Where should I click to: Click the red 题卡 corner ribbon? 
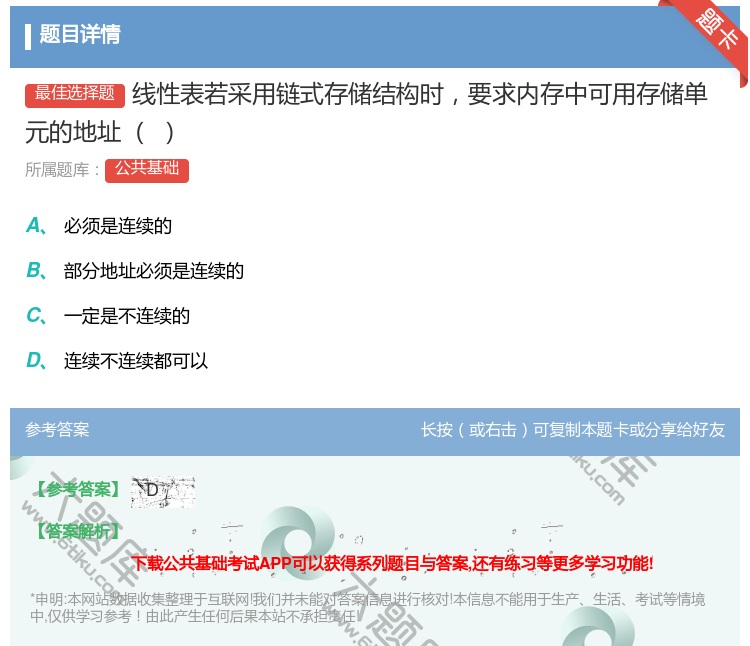(709, 37)
